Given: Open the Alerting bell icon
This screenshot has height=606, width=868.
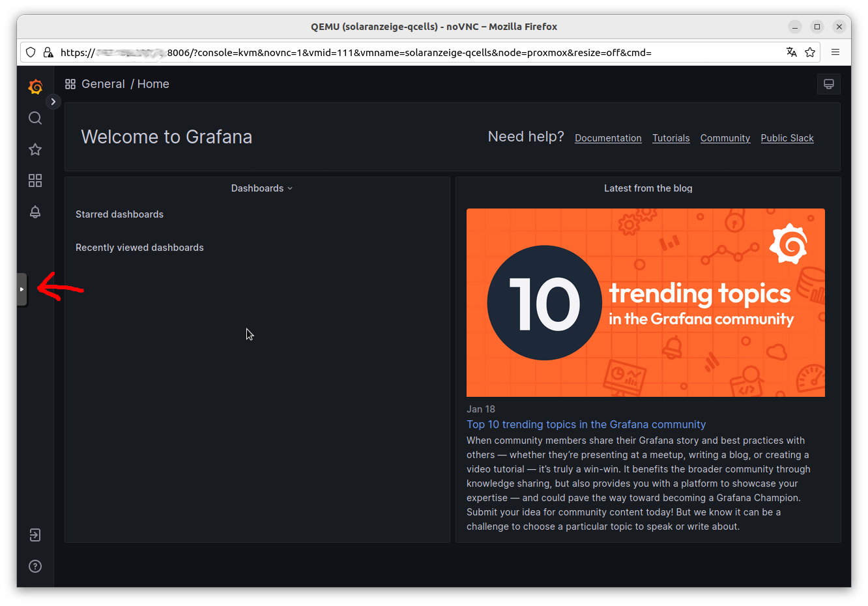Looking at the screenshot, I should point(35,212).
